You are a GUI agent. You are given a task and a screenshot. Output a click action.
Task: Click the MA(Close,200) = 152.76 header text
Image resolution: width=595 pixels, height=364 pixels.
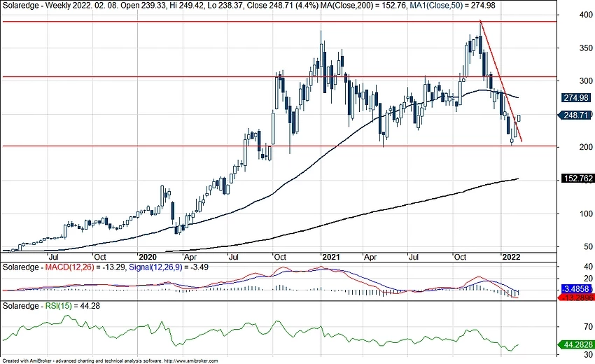(364, 6)
